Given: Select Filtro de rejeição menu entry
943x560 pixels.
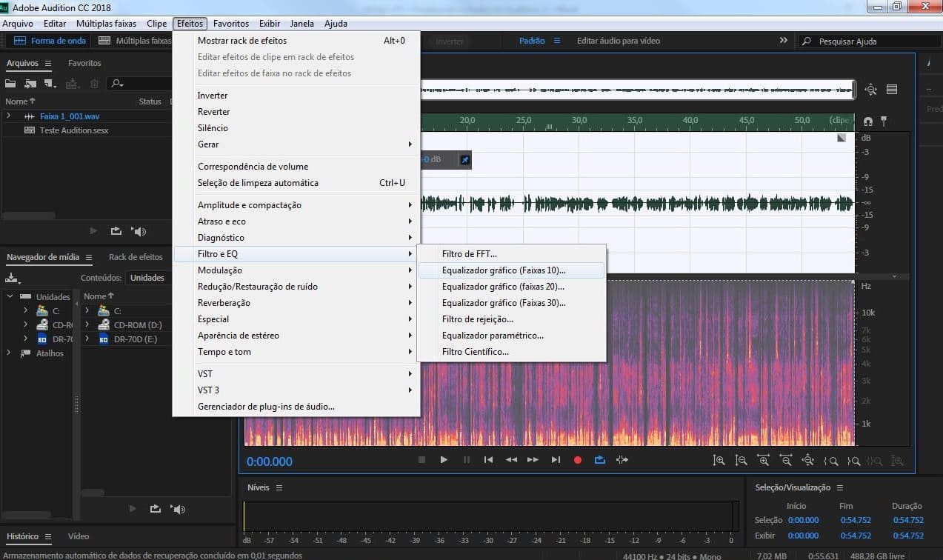Looking at the screenshot, I should pos(512,319).
